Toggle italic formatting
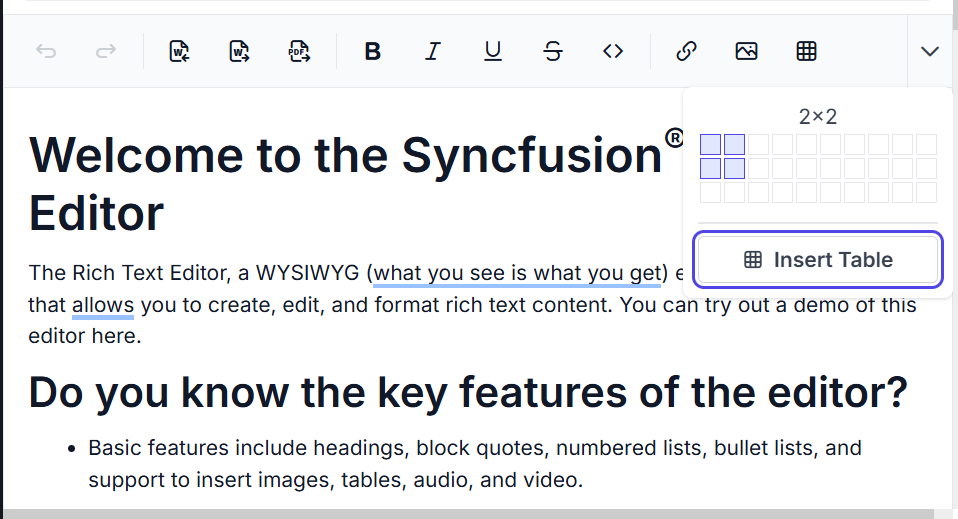 click(x=432, y=51)
